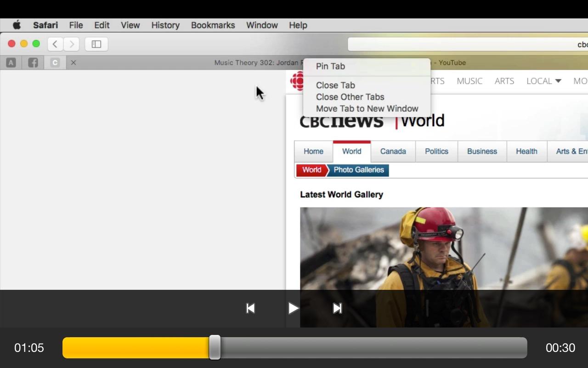The width and height of the screenshot is (588, 368).
Task: Open the File menu
Action: click(x=76, y=25)
